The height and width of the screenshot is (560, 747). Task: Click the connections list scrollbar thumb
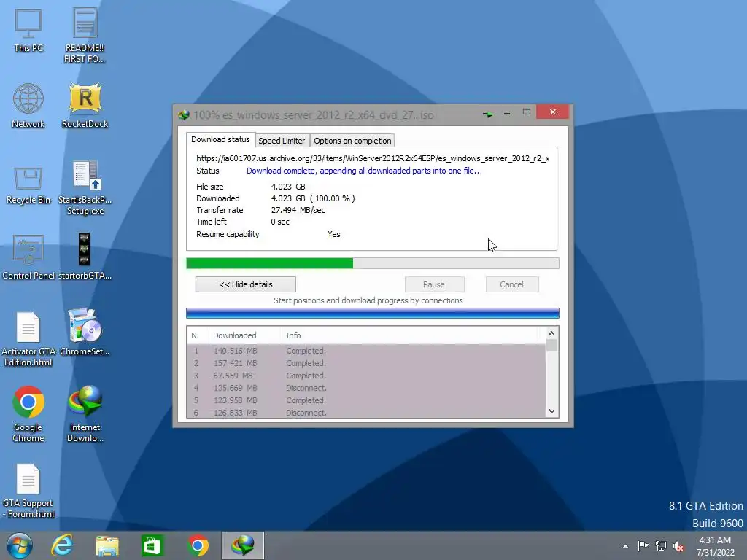click(x=551, y=346)
